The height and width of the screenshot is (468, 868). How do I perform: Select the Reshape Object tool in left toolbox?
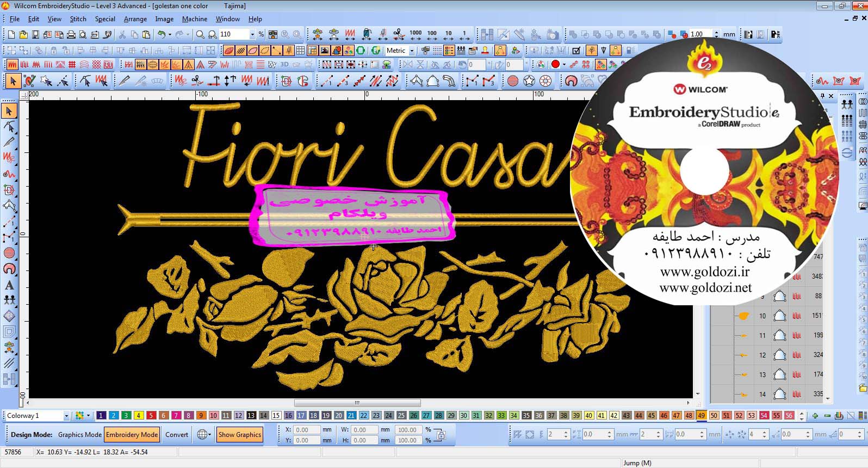(9, 127)
